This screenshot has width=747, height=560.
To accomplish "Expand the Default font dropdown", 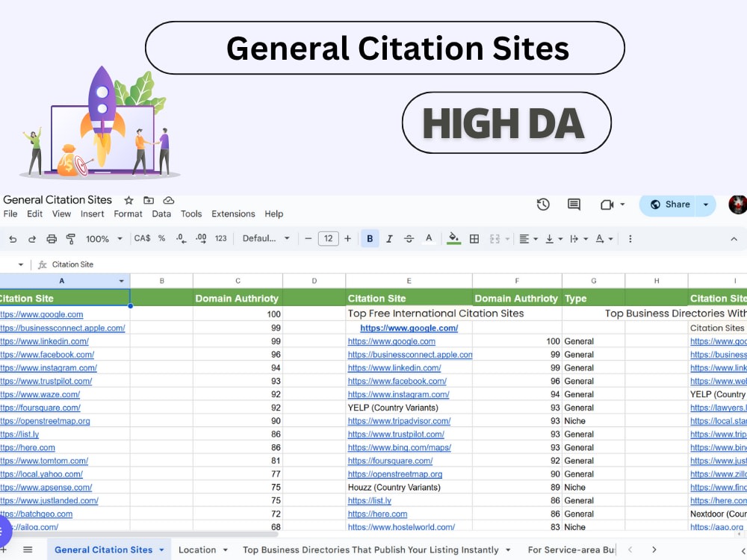I will pos(266,239).
